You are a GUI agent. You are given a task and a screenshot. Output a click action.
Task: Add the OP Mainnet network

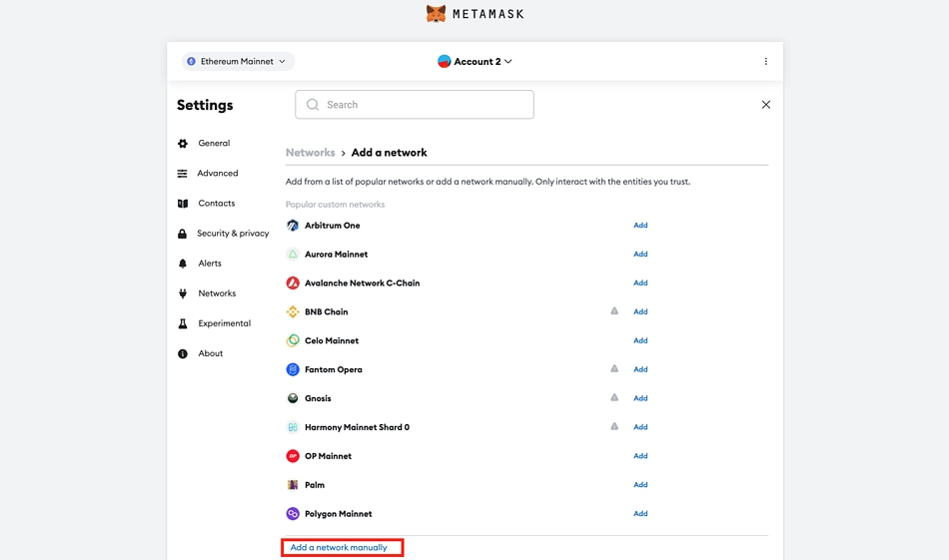pyautogui.click(x=640, y=456)
